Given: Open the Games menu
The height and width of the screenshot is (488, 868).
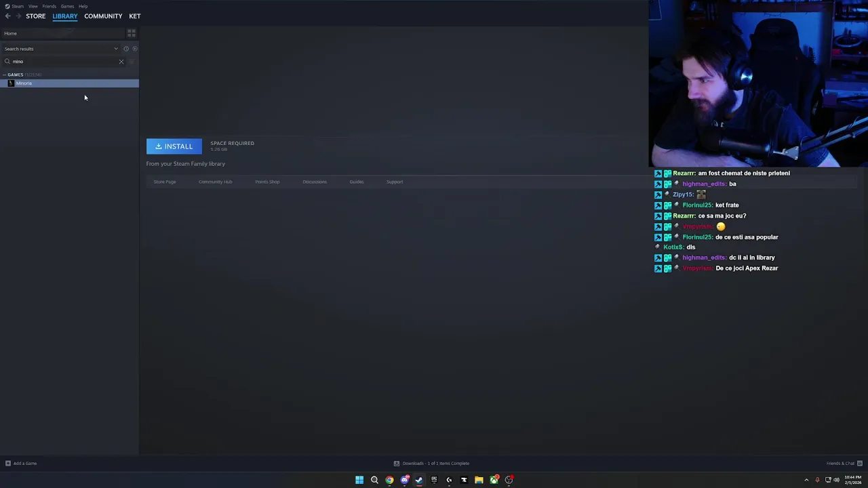Looking at the screenshot, I should [x=67, y=6].
